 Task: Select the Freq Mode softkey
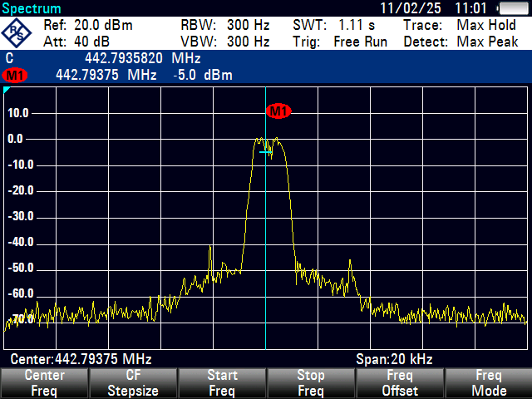coord(489,383)
